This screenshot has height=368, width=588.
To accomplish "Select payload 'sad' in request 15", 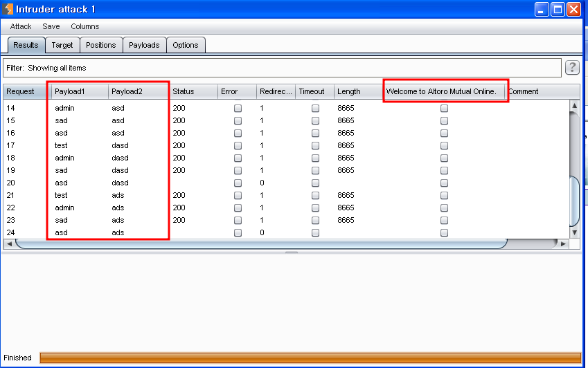I will [62, 120].
